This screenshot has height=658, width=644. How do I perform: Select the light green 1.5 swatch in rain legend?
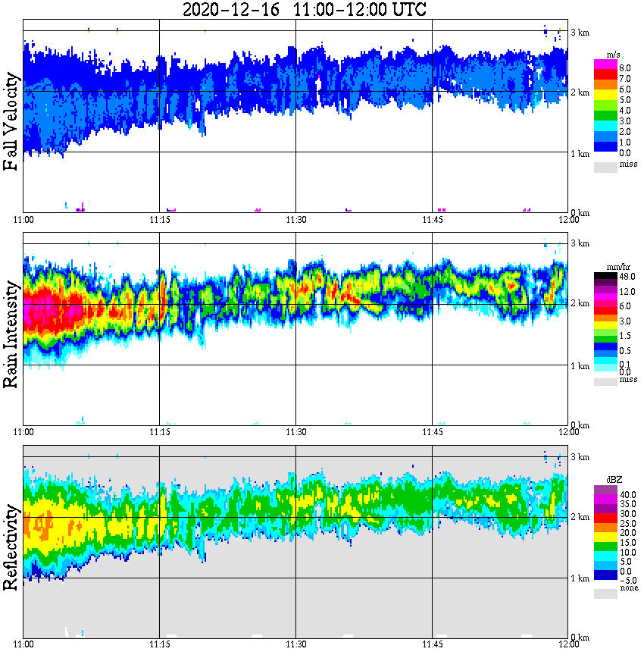[x=606, y=332]
